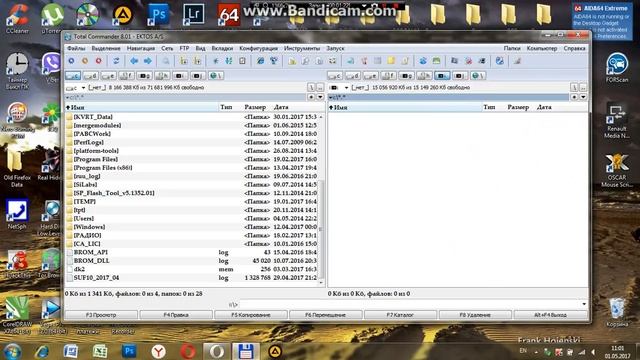Click the last toolbar icon on the right

coord(517,61)
